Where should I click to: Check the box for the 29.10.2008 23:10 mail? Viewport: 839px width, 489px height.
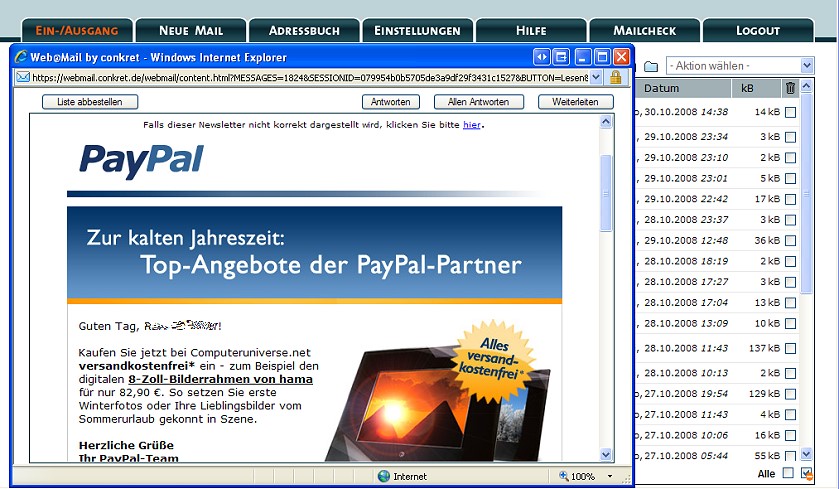(x=790, y=158)
